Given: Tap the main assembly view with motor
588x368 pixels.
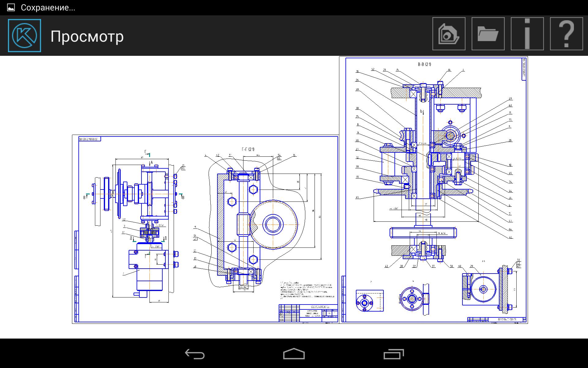Looking at the screenshot, I should (141, 227).
